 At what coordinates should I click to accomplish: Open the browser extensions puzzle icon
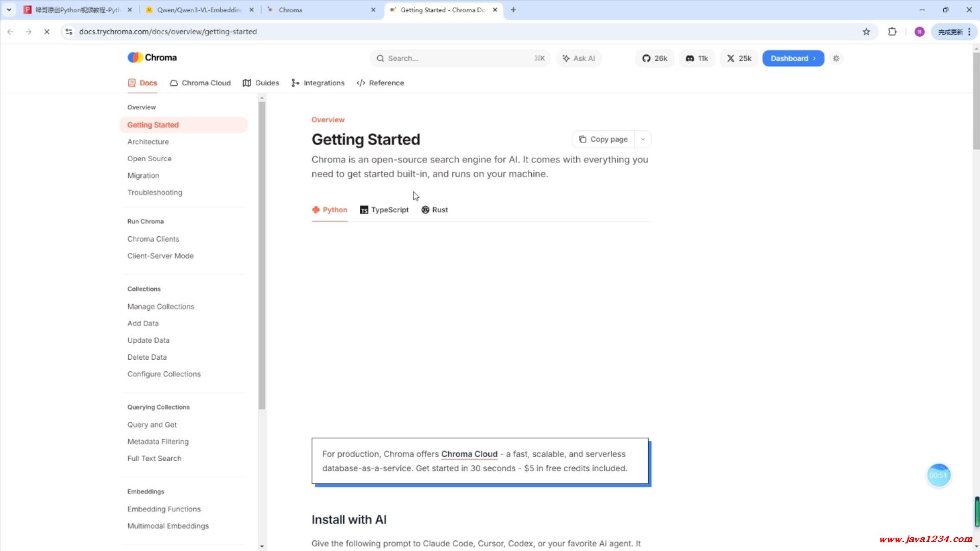[892, 32]
